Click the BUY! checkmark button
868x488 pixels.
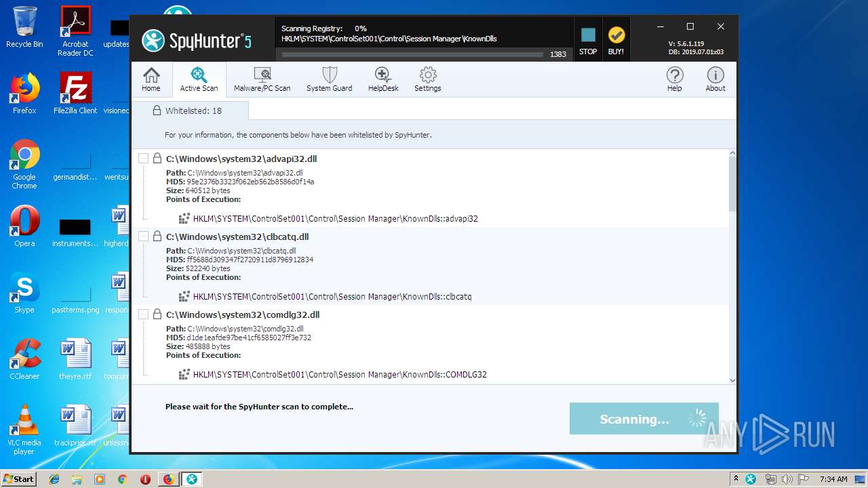[x=616, y=41]
